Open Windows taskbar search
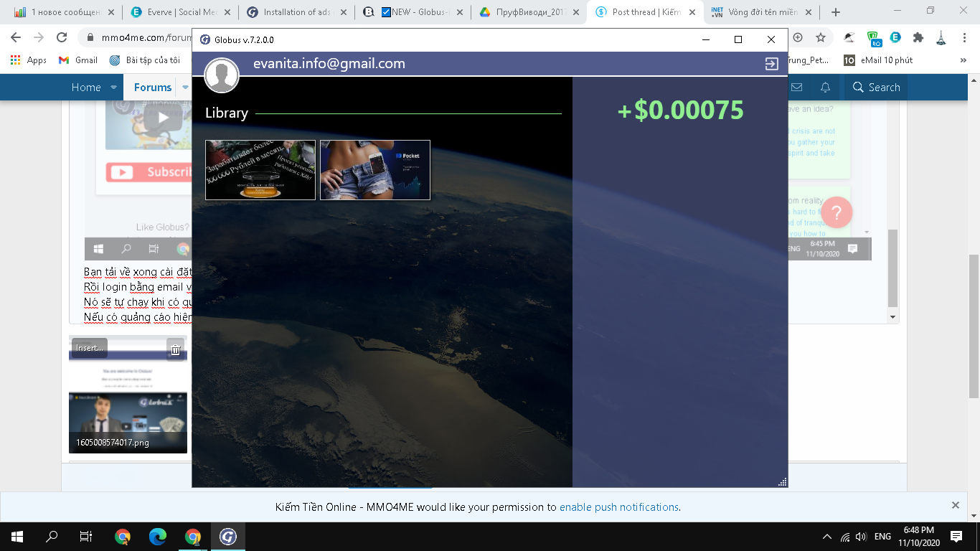 (x=52, y=537)
